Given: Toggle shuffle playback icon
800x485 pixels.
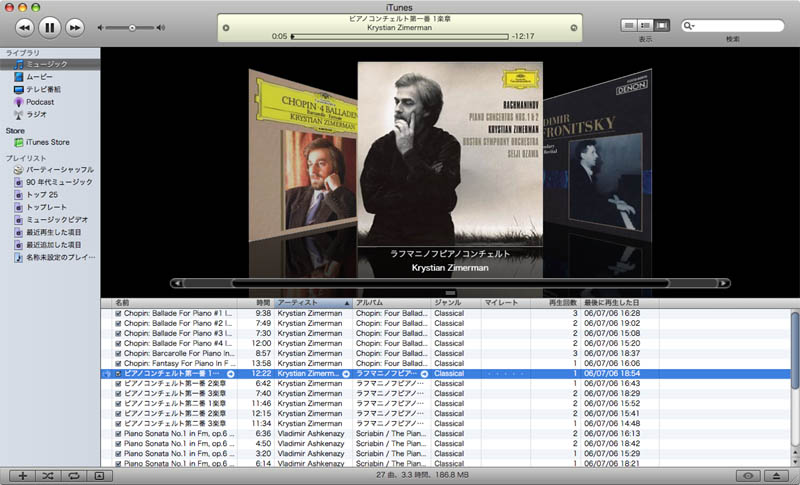Looking at the screenshot, I should 48,475.
